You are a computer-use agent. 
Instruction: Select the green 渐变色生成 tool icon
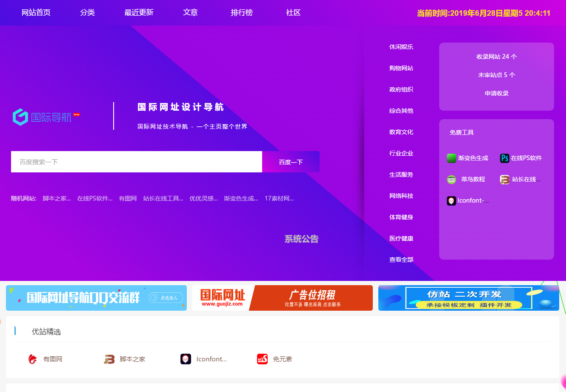point(451,158)
